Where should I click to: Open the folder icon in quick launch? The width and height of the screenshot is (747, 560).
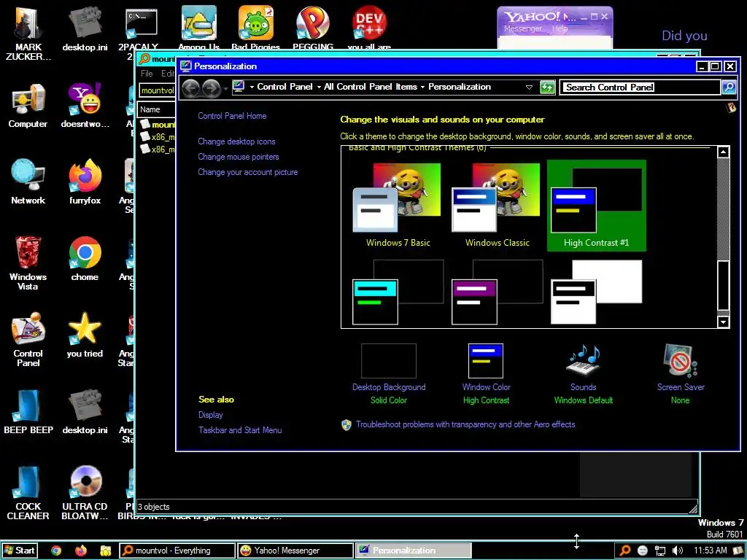point(105,551)
